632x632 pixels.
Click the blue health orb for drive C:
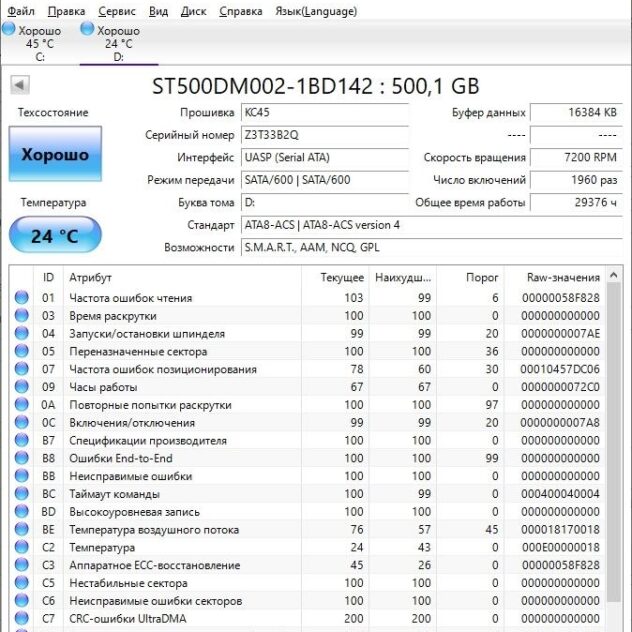click(x=10, y=30)
